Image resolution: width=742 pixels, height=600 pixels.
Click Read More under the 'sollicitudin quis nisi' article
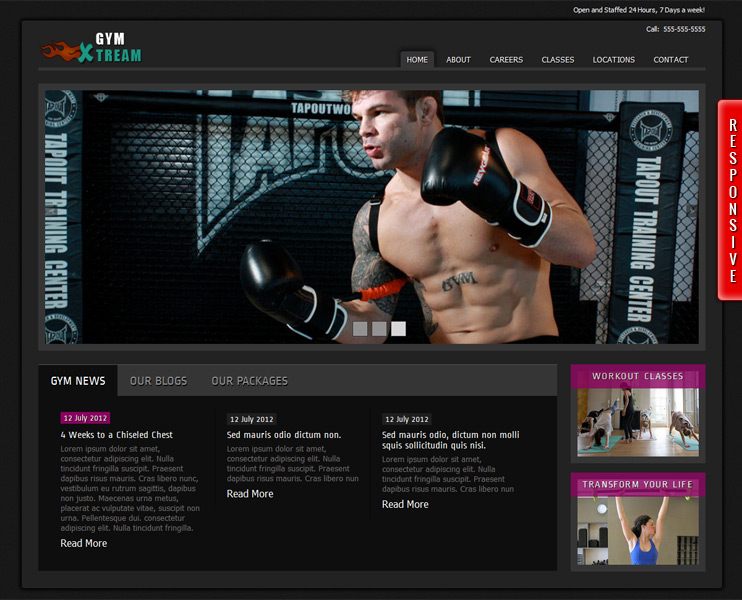[x=405, y=505]
